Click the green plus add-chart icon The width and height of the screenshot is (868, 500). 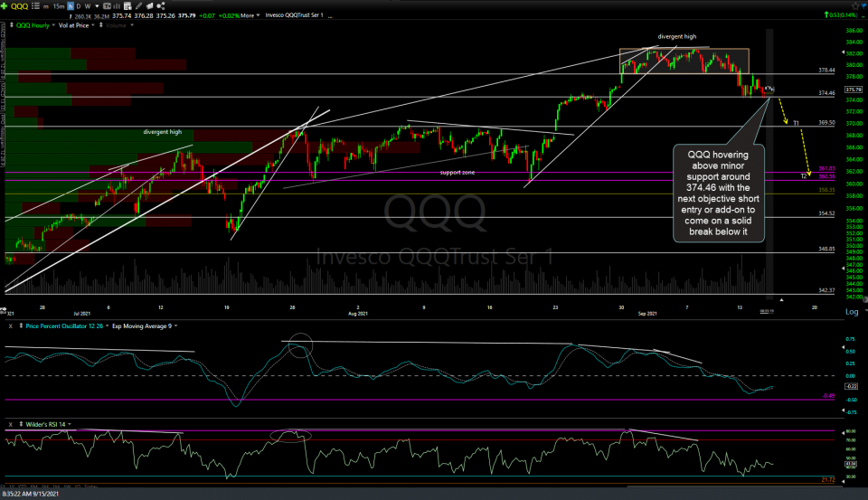pyautogui.click(x=4, y=6)
